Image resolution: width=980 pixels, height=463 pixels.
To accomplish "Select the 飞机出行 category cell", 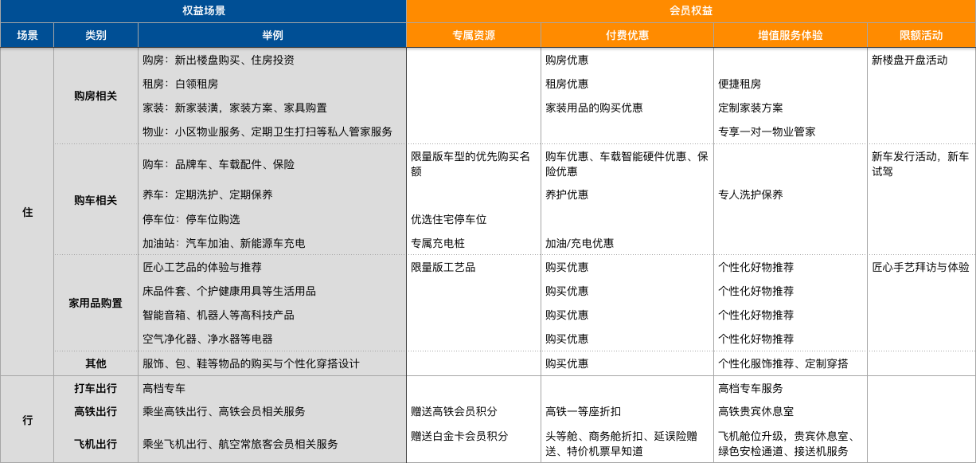I will tap(96, 444).
